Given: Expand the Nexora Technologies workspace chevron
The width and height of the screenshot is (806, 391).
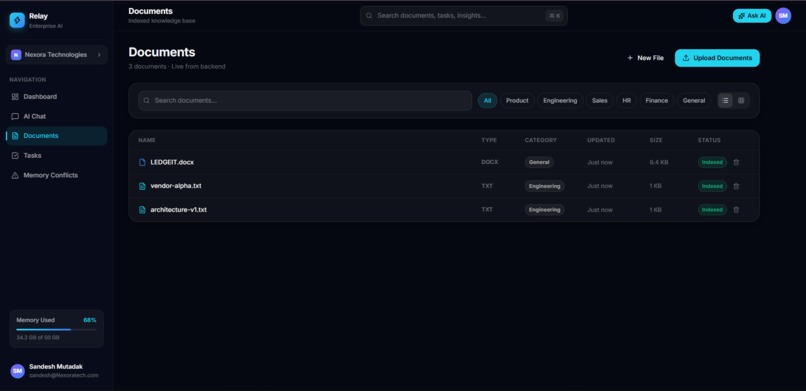Looking at the screenshot, I should 99,55.
